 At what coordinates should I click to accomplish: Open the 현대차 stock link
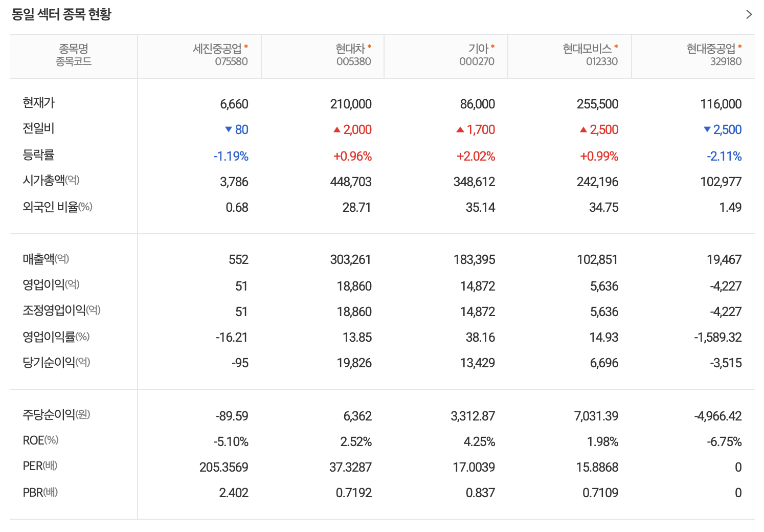(350, 49)
